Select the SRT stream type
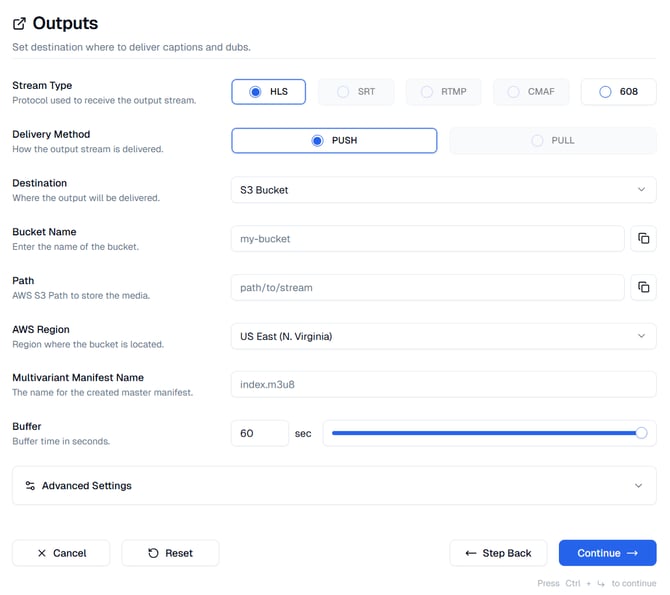Viewport: 670px width, 595px height. pos(356,92)
